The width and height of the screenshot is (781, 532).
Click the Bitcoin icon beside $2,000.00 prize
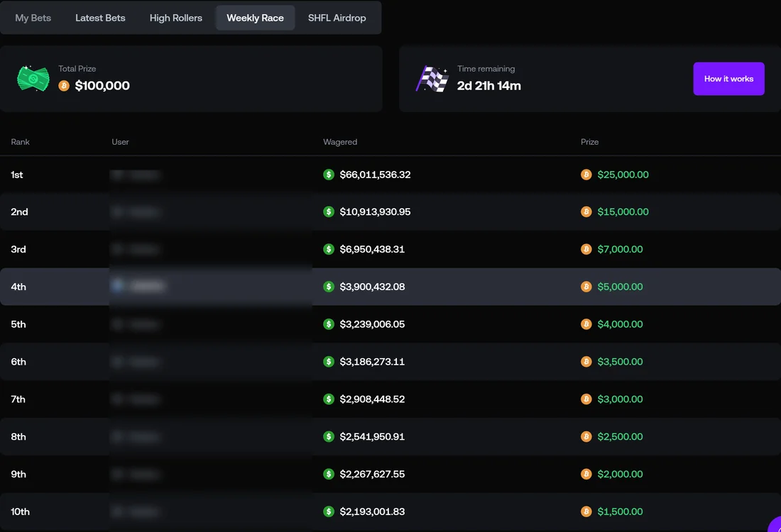pyautogui.click(x=586, y=475)
